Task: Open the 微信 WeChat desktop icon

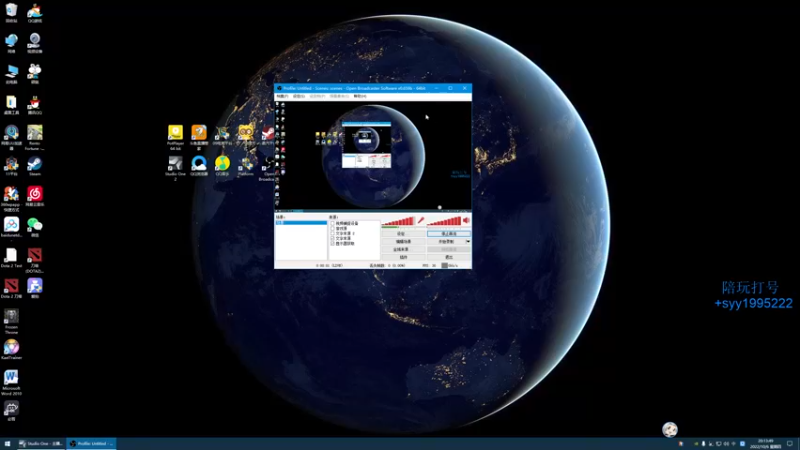Action: [35, 228]
